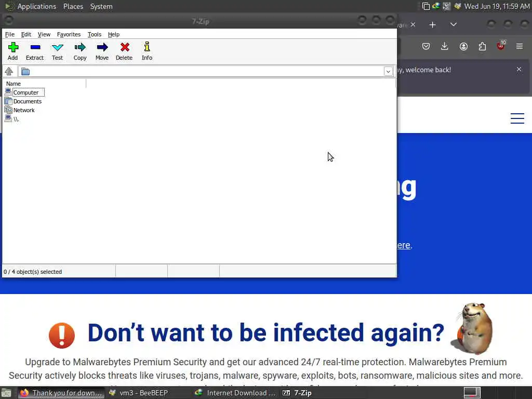Open the Places menu in top panel
This screenshot has height=399, width=532.
(73, 6)
